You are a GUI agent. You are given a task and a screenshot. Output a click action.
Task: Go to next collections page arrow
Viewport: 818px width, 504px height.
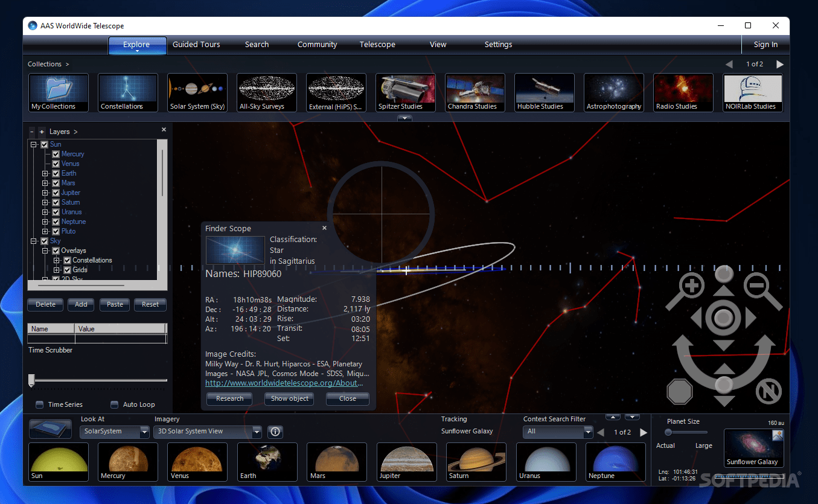pyautogui.click(x=779, y=64)
